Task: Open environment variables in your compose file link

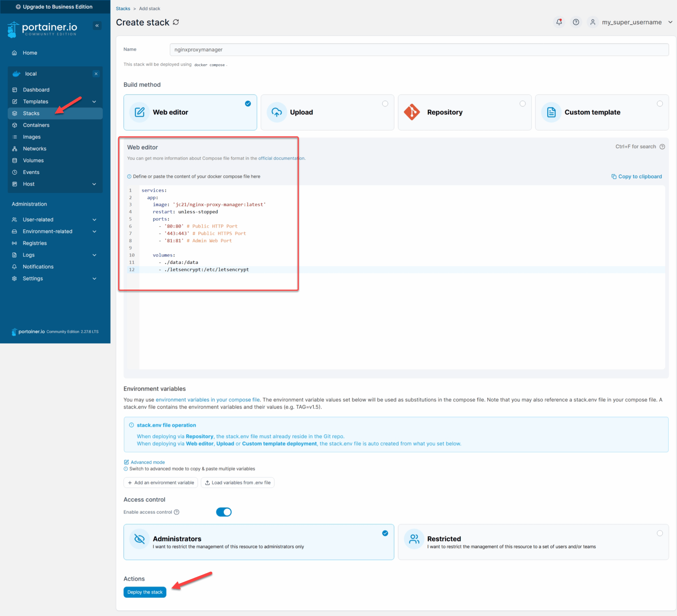Action: click(207, 400)
